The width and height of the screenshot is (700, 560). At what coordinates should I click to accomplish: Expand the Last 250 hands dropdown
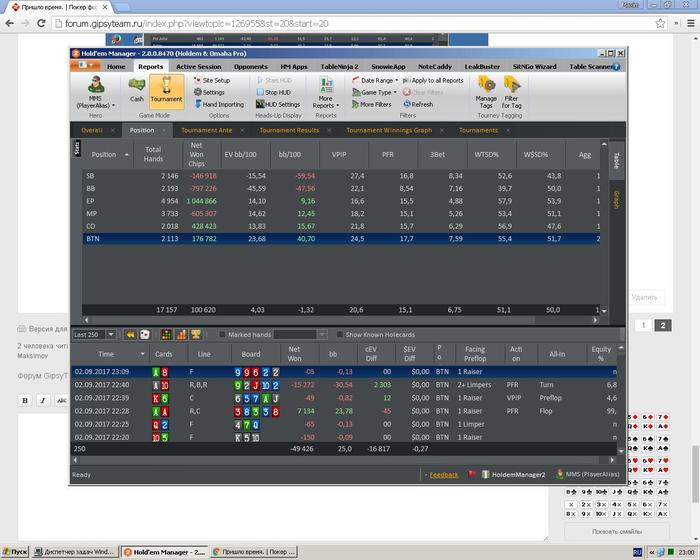111,334
